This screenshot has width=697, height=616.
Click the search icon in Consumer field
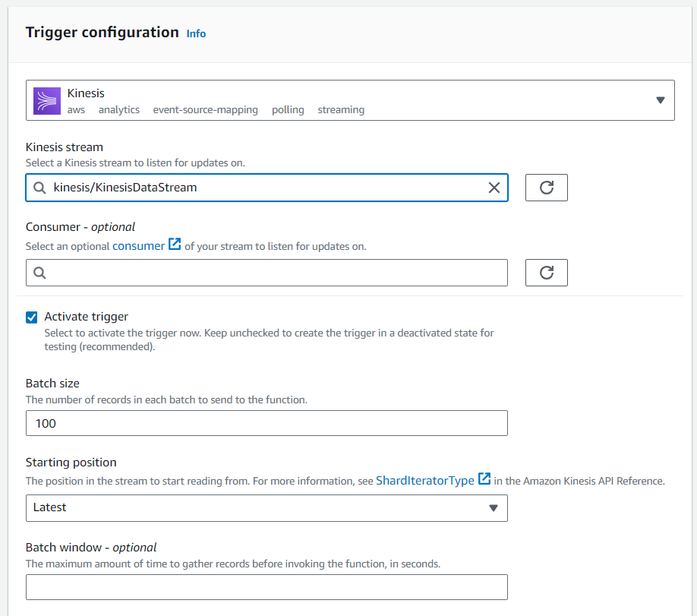pos(39,273)
